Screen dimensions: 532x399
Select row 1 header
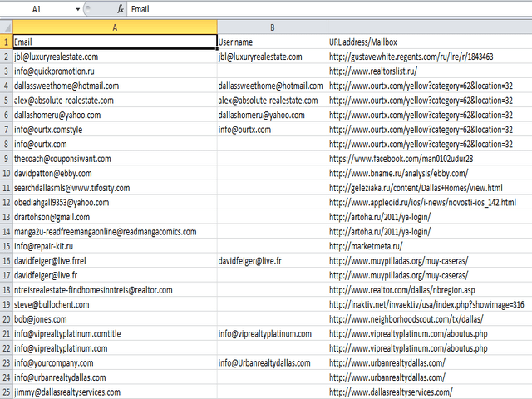pos(5,42)
